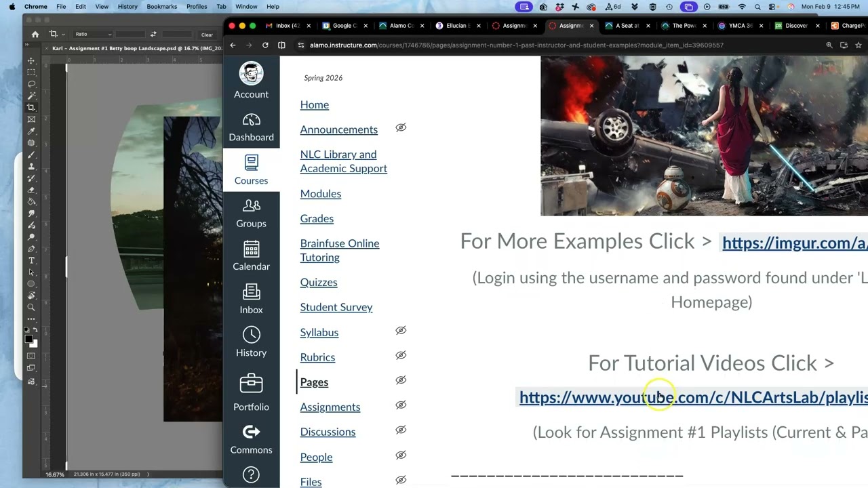Select the Ellipse shape tool in Photoshop
868x488 pixels.
tap(31, 283)
